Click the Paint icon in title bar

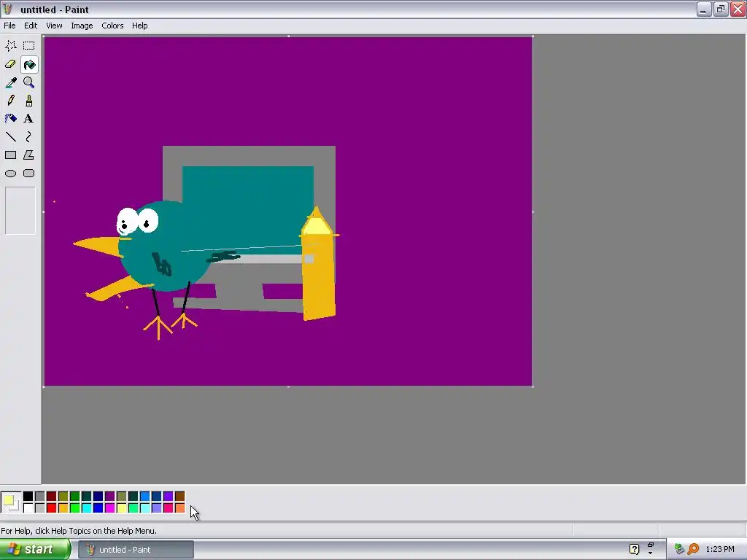[8, 9]
